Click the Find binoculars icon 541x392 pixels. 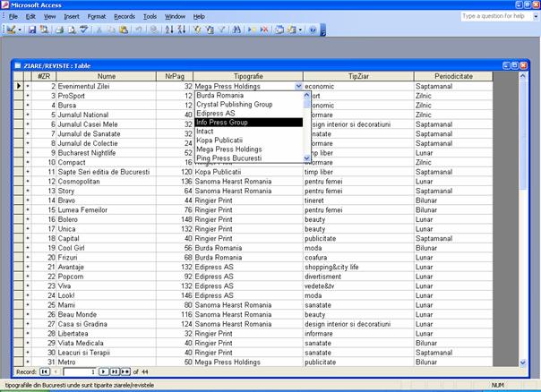coord(236,30)
